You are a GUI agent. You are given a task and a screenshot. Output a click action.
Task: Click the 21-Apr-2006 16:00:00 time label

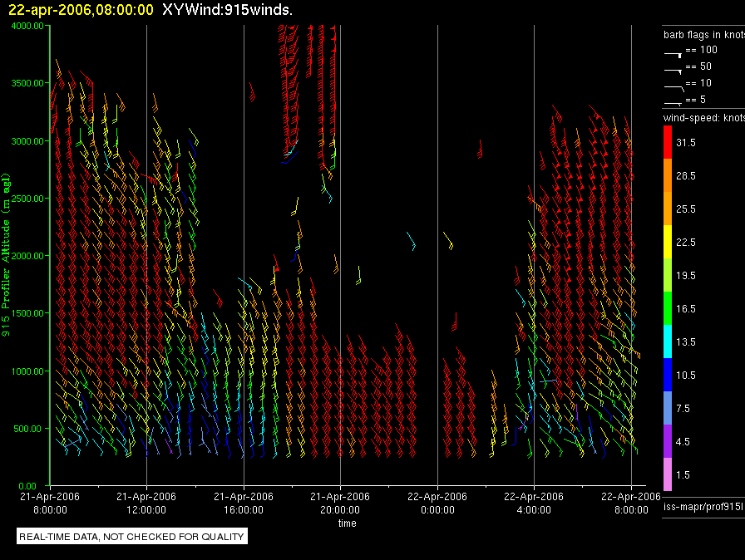point(244,503)
